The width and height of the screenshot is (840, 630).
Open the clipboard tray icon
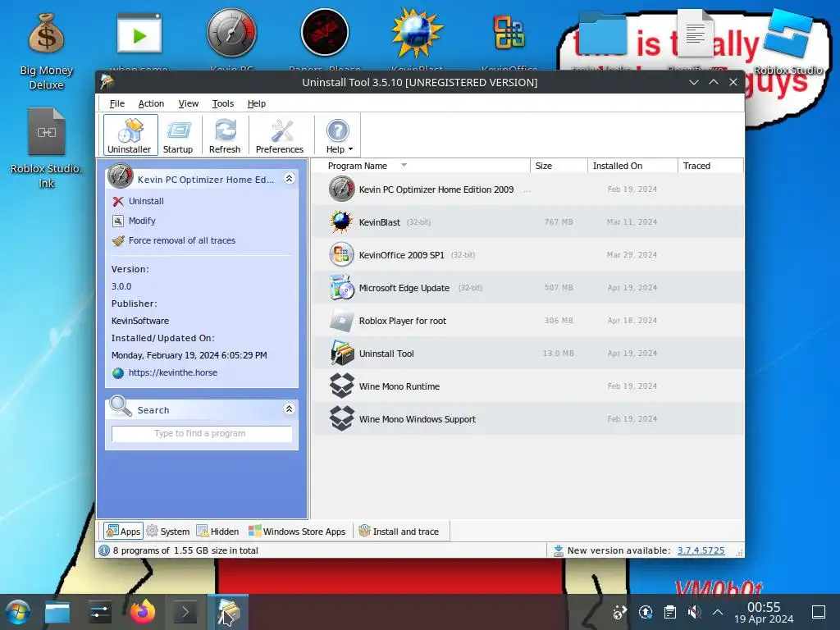point(669,612)
